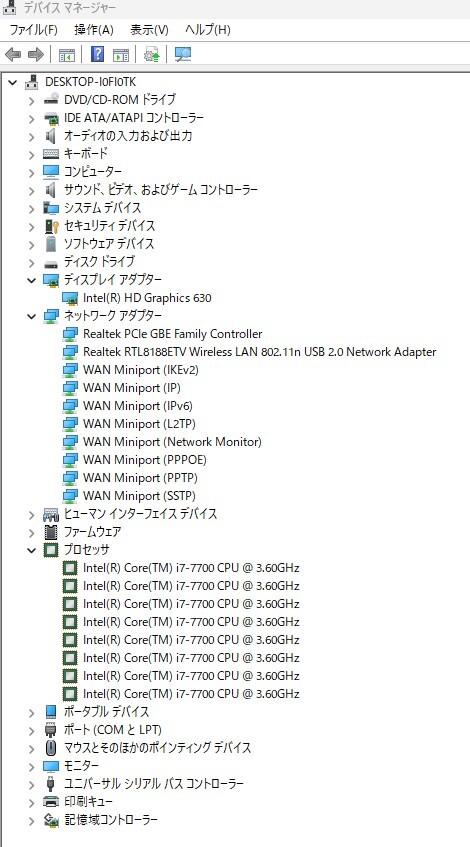The image size is (470, 847).
Task: Click the scan for hardware changes monitor icon
Action: [183, 55]
